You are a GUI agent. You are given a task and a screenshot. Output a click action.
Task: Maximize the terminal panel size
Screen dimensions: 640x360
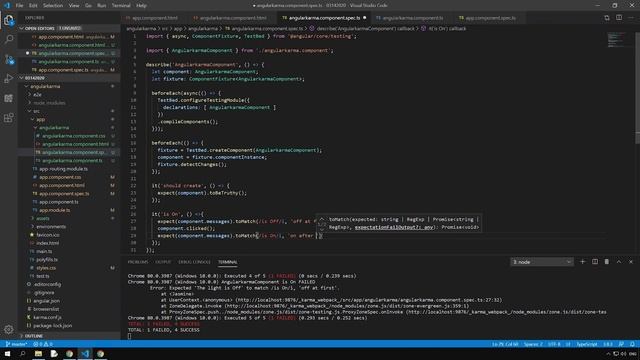619,262
